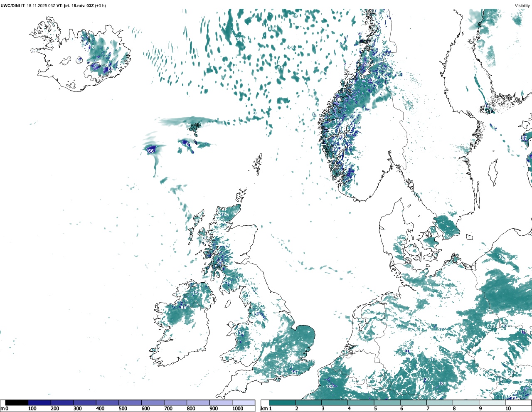Click the '1000' tick label on metre scale
The width and height of the screenshot is (532, 412).
pos(238,409)
